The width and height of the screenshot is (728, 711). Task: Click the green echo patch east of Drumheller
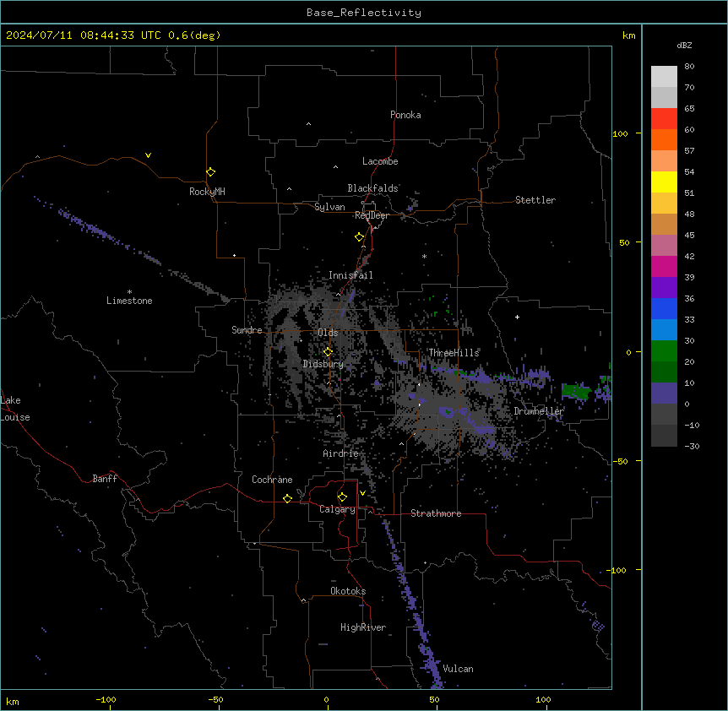point(576,391)
